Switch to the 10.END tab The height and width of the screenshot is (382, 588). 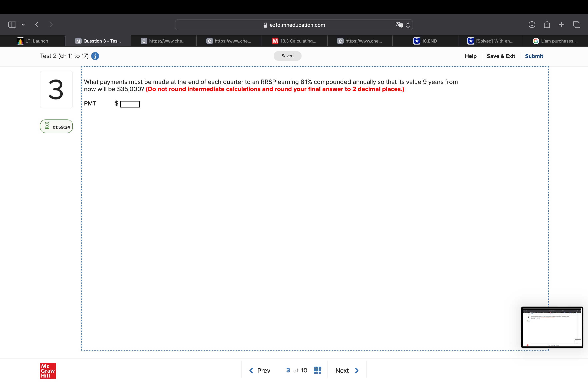(425, 41)
